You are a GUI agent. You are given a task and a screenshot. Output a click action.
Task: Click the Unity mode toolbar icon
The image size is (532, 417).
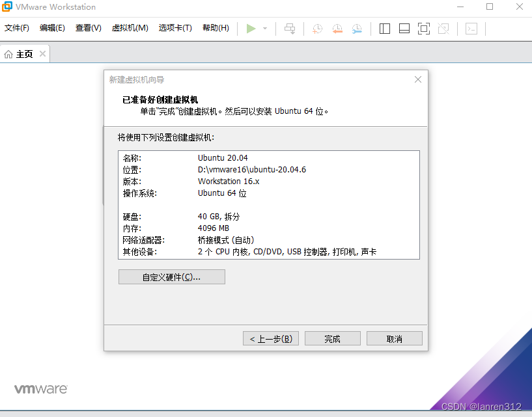pyautogui.click(x=443, y=29)
